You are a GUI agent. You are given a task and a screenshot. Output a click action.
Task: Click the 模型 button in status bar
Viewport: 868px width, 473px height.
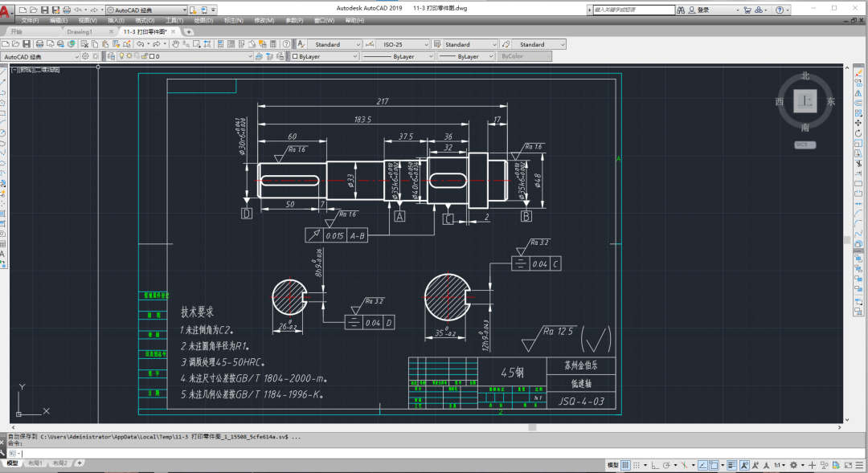pyautogui.click(x=612, y=465)
